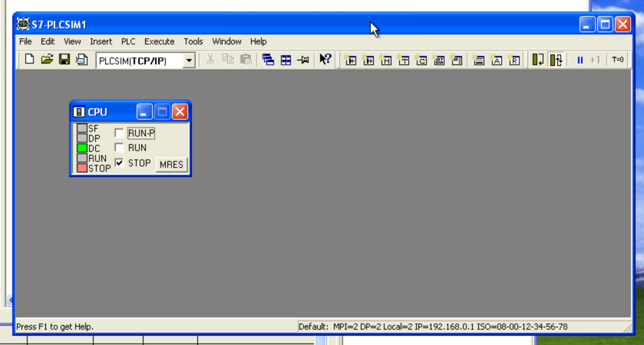Screen dimensions: 644x345
Task: Open the Edit menu
Action: coord(48,41)
